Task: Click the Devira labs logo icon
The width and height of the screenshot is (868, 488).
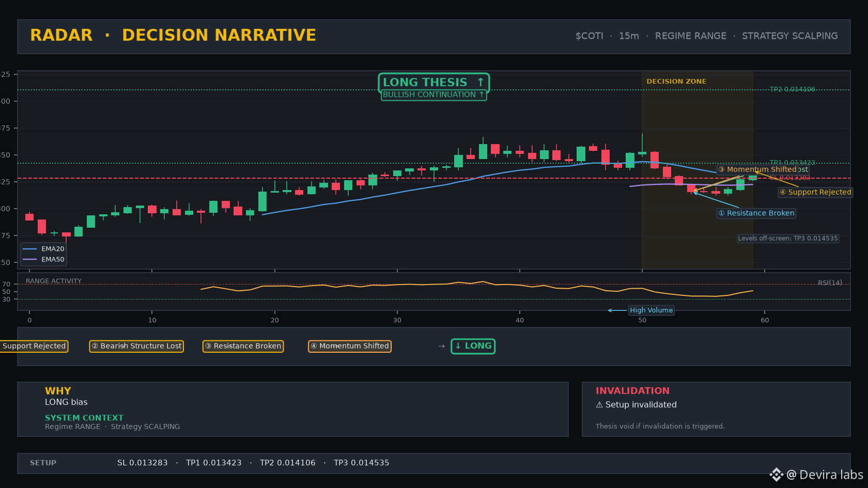Action: point(776,475)
